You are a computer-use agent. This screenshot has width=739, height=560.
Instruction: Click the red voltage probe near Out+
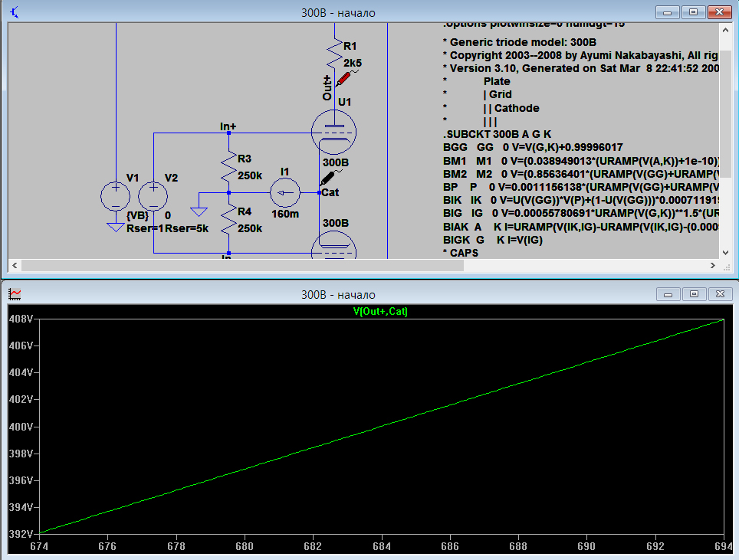click(345, 78)
